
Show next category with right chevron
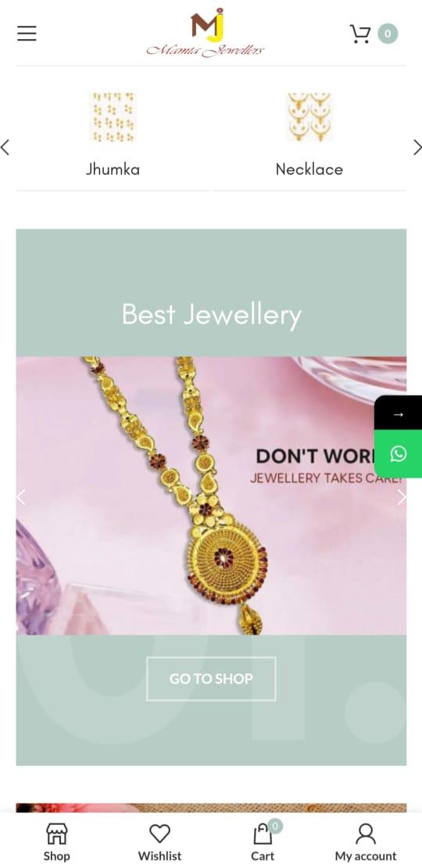coord(417,147)
